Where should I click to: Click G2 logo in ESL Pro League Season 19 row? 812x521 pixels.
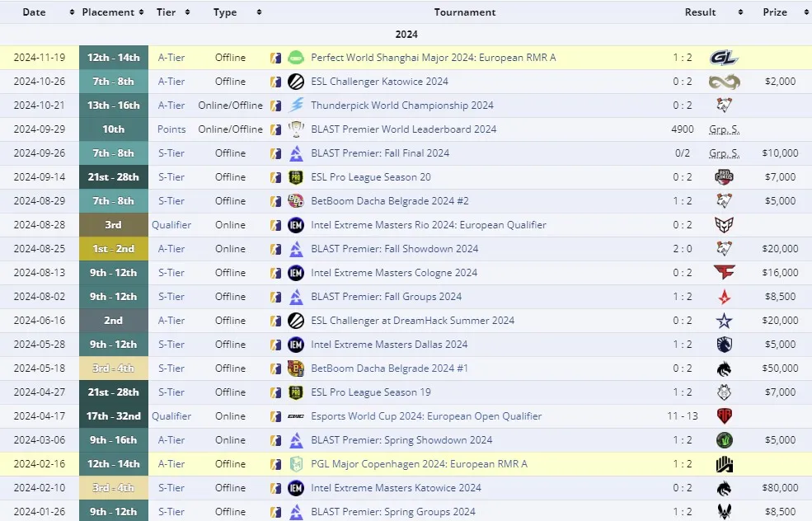tap(724, 392)
